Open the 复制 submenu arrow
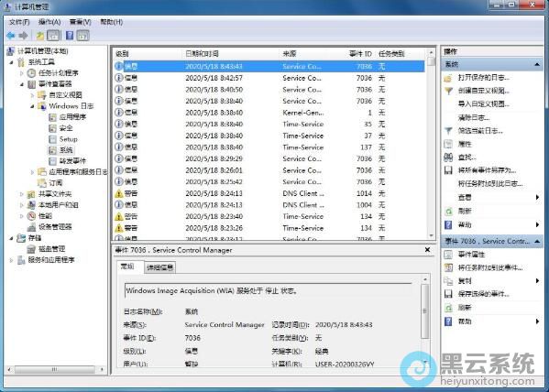 [x=537, y=280]
